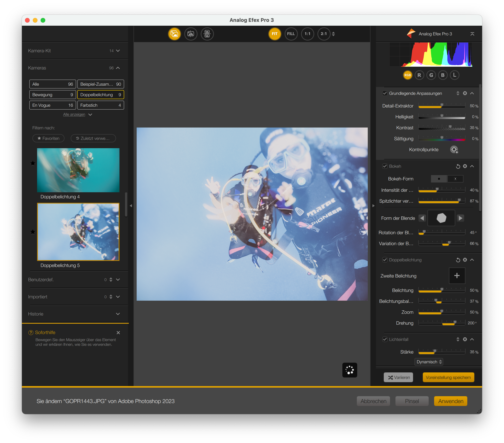
Task: Remove the Bokeh filter
Action: point(465,166)
